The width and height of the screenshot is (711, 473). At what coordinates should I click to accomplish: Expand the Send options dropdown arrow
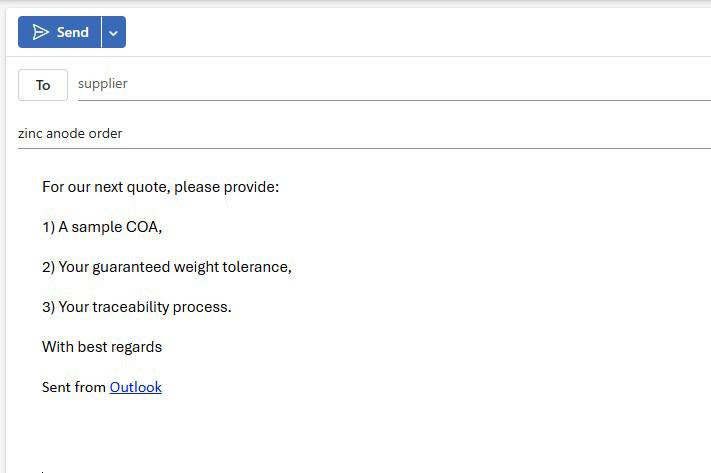(113, 32)
